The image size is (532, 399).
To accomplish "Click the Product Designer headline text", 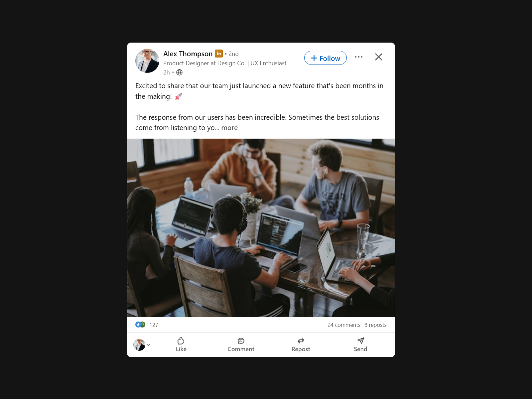I will [x=225, y=63].
